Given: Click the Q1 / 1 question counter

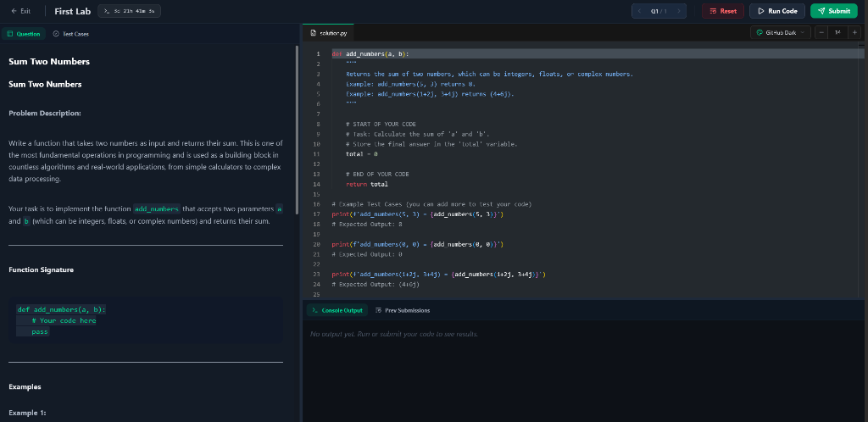Looking at the screenshot, I should pos(659,11).
